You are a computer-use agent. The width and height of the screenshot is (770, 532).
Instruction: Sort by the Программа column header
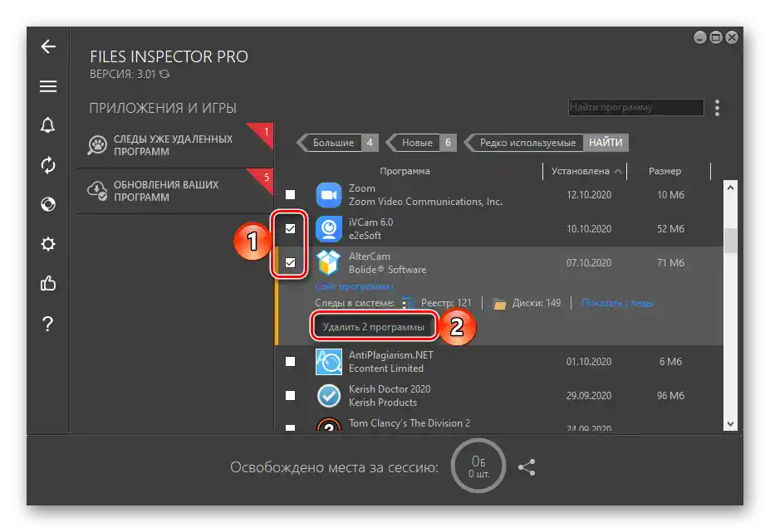(x=405, y=171)
